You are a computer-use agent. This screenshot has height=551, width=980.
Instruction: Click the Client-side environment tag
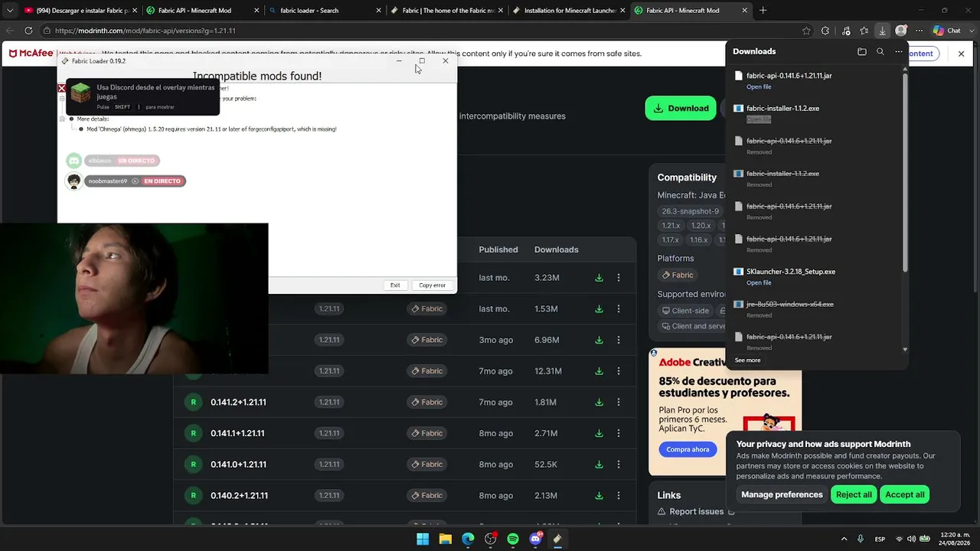pyautogui.click(x=686, y=311)
